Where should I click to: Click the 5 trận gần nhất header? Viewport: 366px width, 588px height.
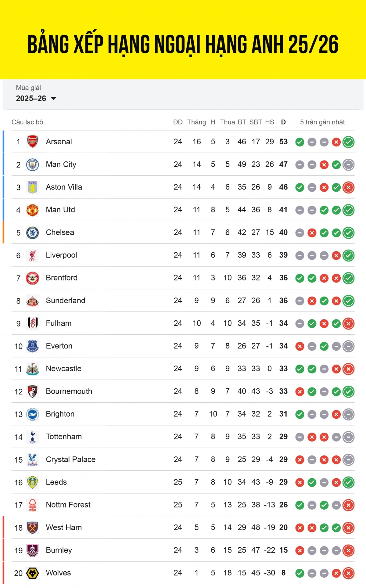[x=322, y=122]
